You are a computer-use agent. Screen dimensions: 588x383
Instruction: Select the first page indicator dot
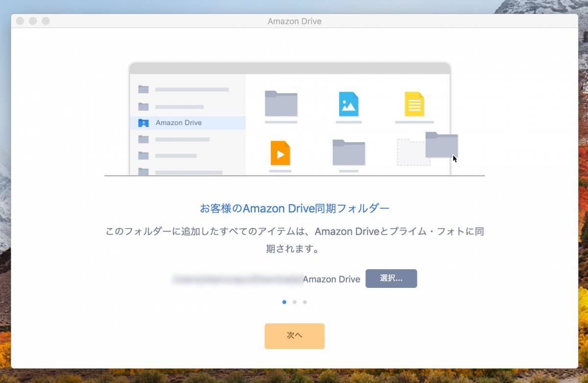pyautogui.click(x=284, y=302)
